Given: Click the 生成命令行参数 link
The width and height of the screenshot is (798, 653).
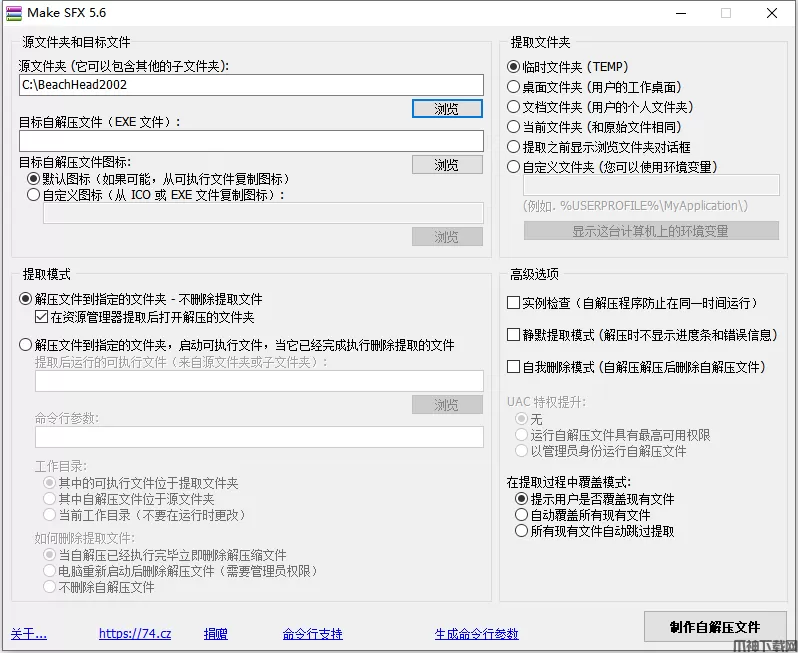Looking at the screenshot, I should 477,634.
